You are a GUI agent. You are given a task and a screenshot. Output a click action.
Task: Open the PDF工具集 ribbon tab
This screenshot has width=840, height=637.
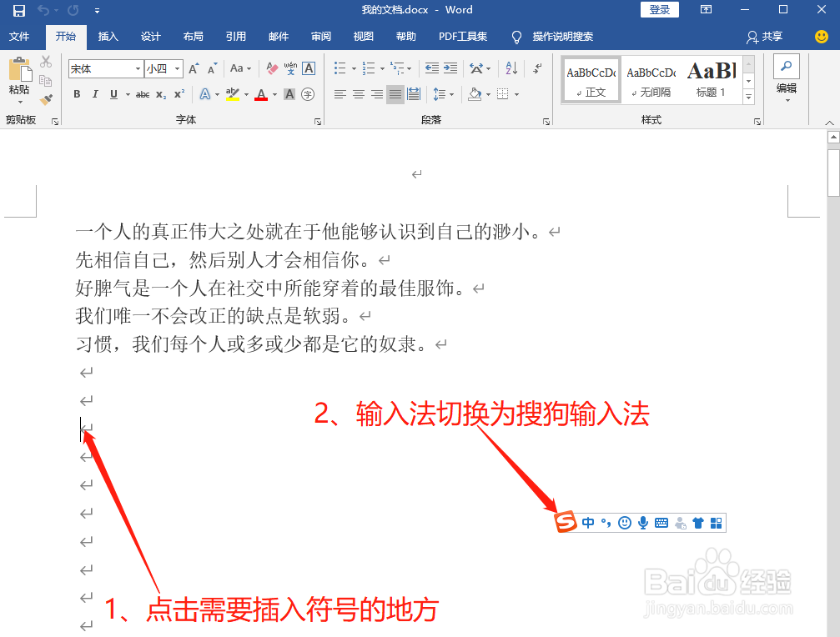tap(463, 37)
